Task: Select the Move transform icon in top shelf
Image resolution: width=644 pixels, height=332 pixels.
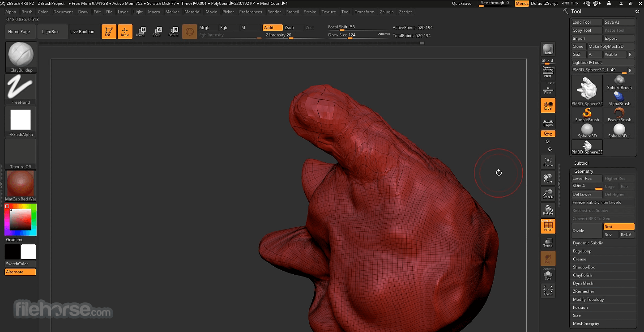Action: coord(141,31)
